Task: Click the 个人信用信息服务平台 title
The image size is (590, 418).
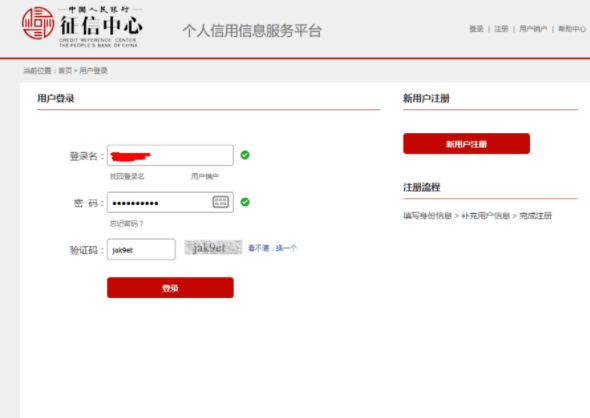Action: click(x=252, y=30)
